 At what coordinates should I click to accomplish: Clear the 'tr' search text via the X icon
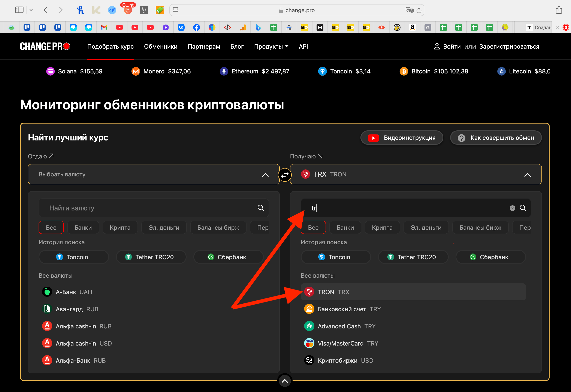(512, 208)
